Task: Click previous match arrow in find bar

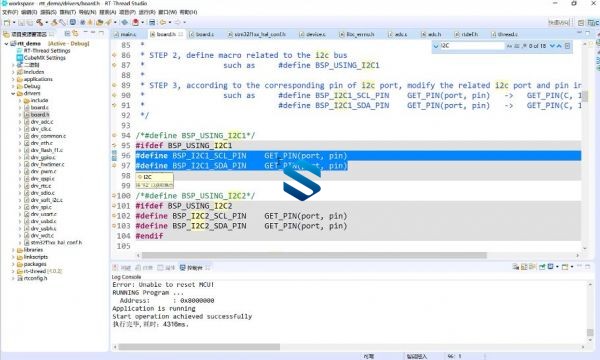Action: tap(559, 46)
